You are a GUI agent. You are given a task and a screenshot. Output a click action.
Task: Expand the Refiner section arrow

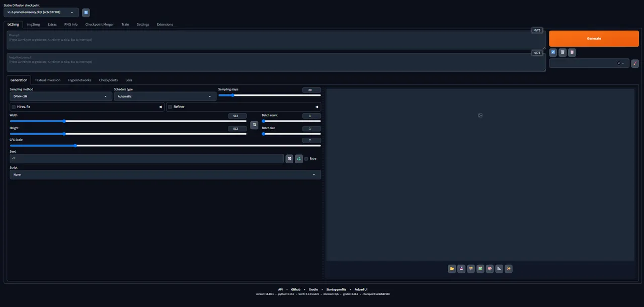[317, 107]
